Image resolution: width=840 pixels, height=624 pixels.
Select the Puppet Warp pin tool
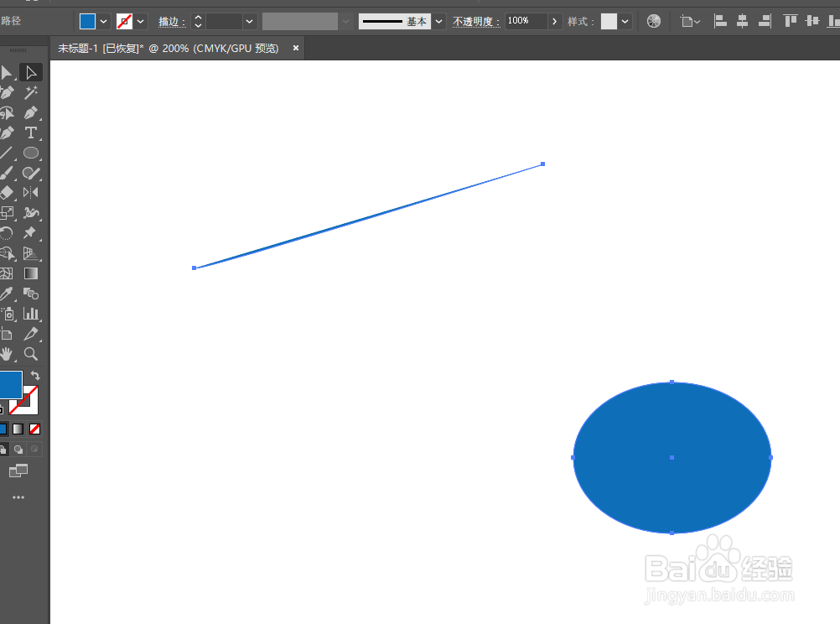(x=30, y=232)
